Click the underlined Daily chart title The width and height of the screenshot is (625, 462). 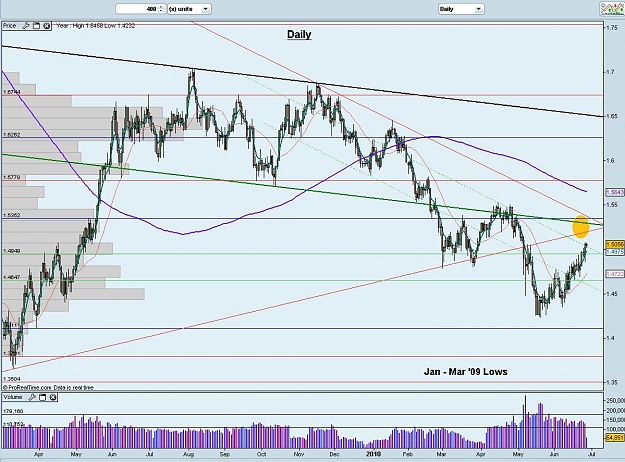pyautogui.click(x=299, y=34)
